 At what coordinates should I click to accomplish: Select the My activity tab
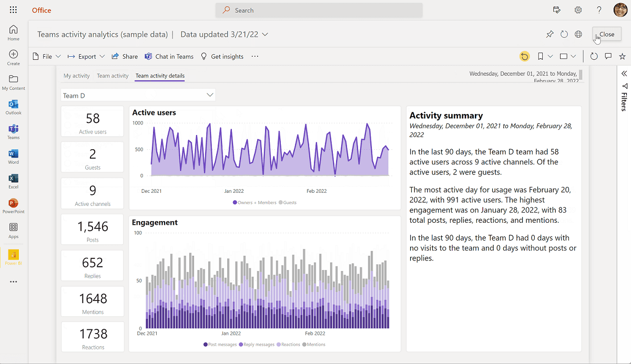pos(76,76)
